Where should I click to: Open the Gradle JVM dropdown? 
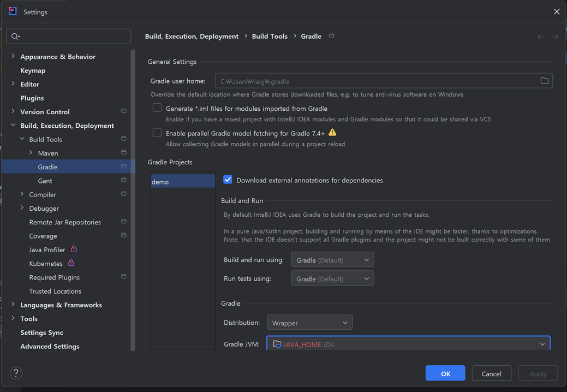pyautogui.click(x=408, y=344)
